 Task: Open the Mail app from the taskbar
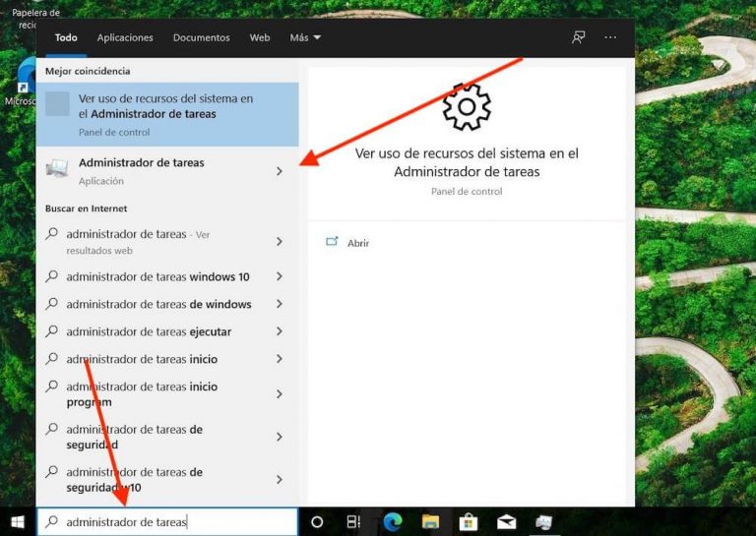point(506,522)
